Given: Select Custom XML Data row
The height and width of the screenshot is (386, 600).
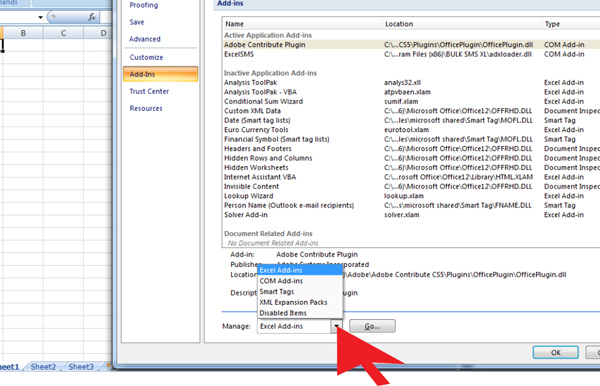Looking at the screenshot, I should point(411,111).
